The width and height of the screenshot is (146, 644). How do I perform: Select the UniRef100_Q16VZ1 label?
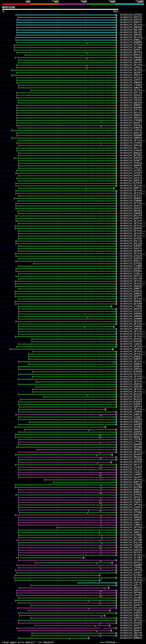click(131, 339)
